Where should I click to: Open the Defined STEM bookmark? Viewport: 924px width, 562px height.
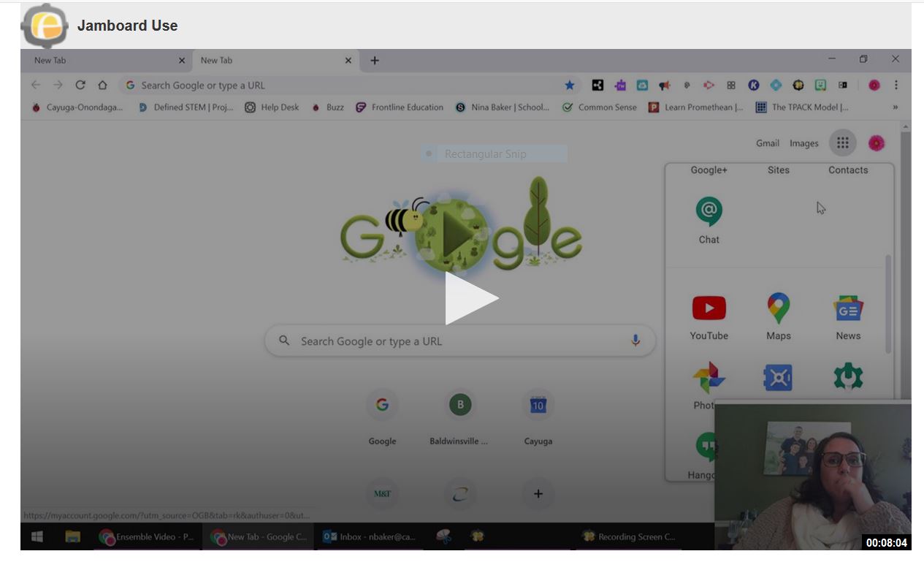186,107
